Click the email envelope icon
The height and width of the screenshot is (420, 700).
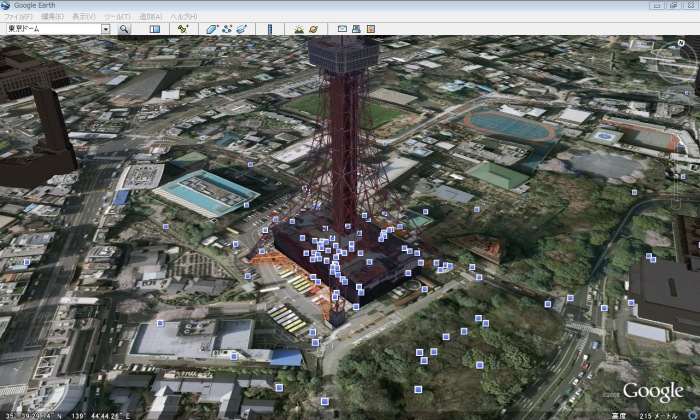pos(342,29)
